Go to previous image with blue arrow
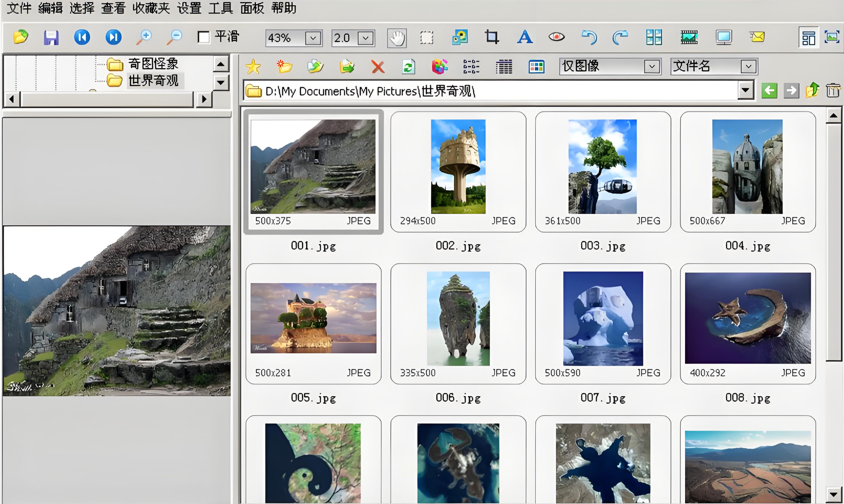 pyautogui.click(x=82, y=38)
